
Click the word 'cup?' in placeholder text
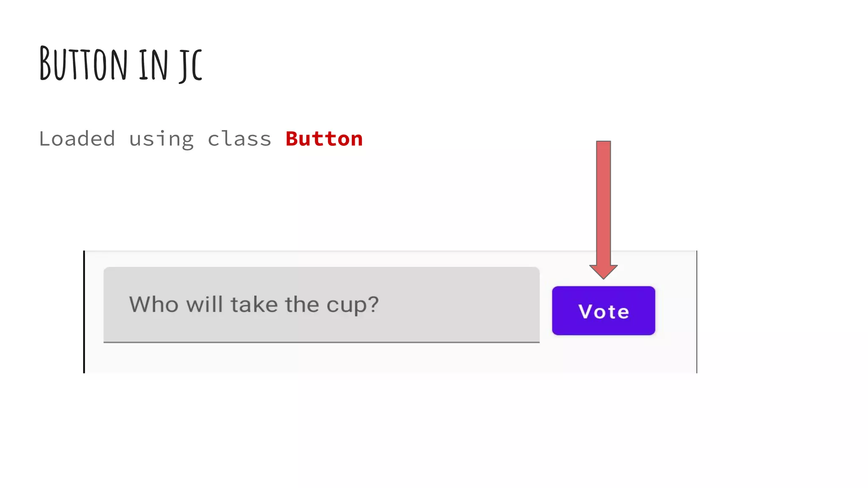[352, 304]
